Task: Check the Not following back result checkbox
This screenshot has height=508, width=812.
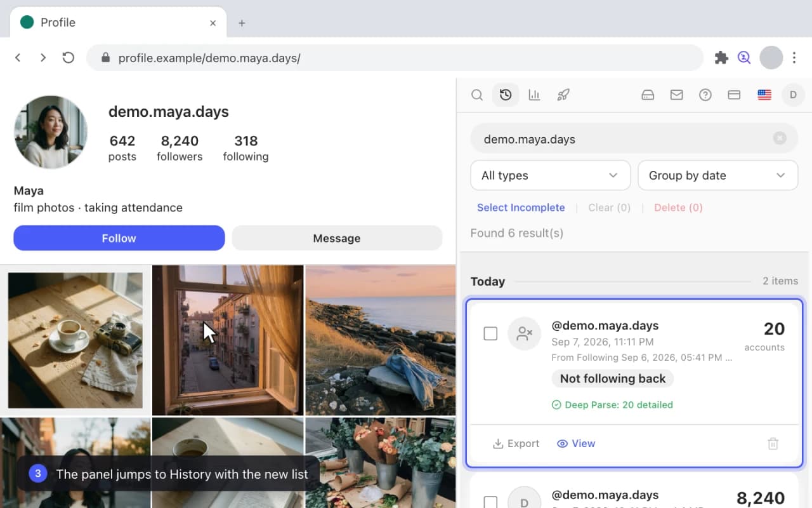Action: 490,333
